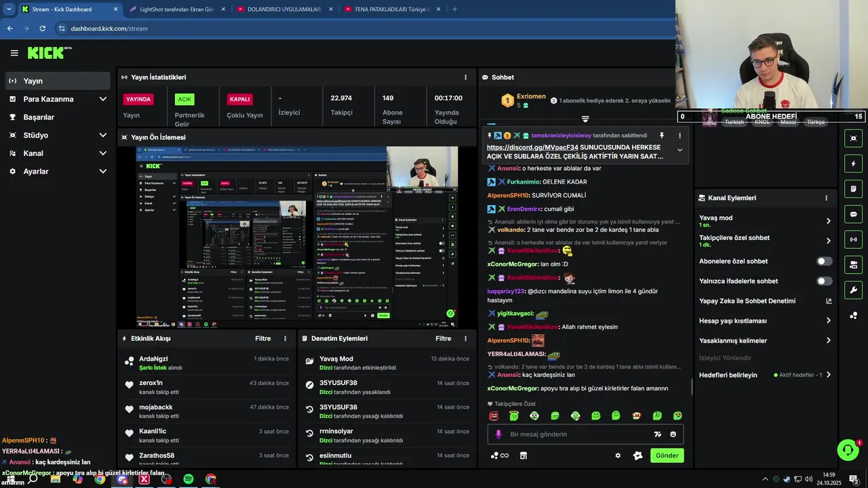Screen dimensions: 868x488
Task: Open Yayın İstatistikleri three-dot options
Action: [465, 77]
